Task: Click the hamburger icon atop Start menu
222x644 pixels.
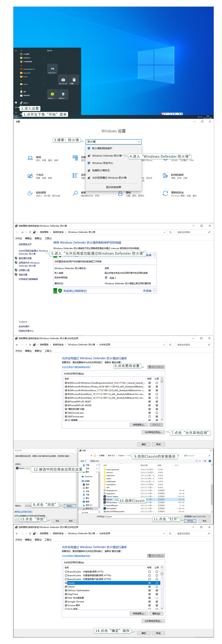Action: pos(16,51)
